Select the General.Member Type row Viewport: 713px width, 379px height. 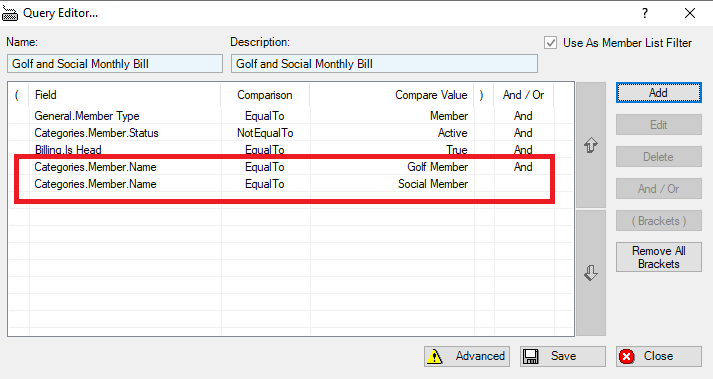pyautogui.click(x=291, y=116)
